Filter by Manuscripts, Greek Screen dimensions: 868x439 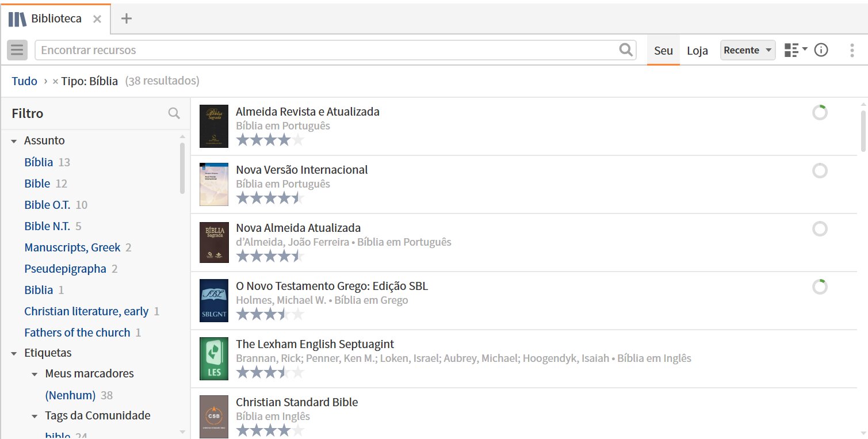pos(72,247)
